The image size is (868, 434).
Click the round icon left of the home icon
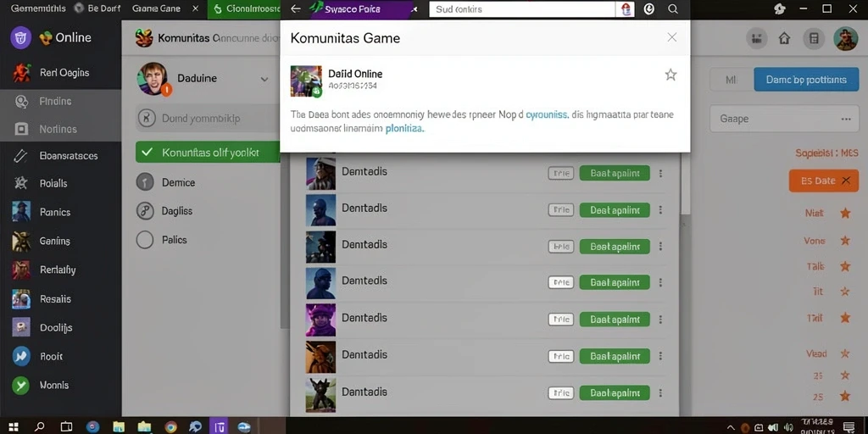757,38
